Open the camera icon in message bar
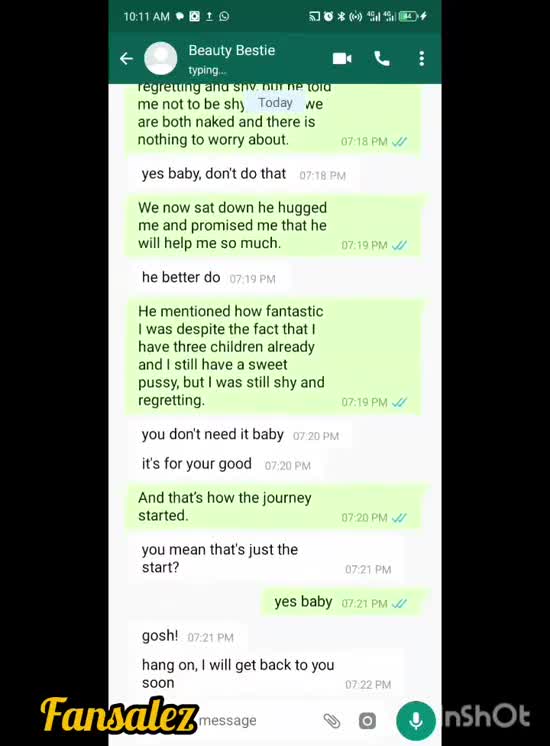The width and height of the screenshot is (550, 746). (x=367, y=721)
